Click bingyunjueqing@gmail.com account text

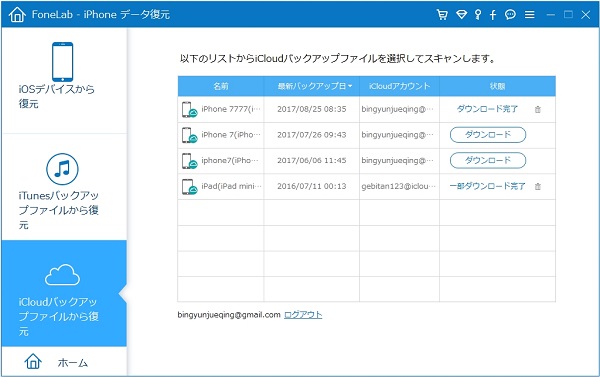point(229,315)
